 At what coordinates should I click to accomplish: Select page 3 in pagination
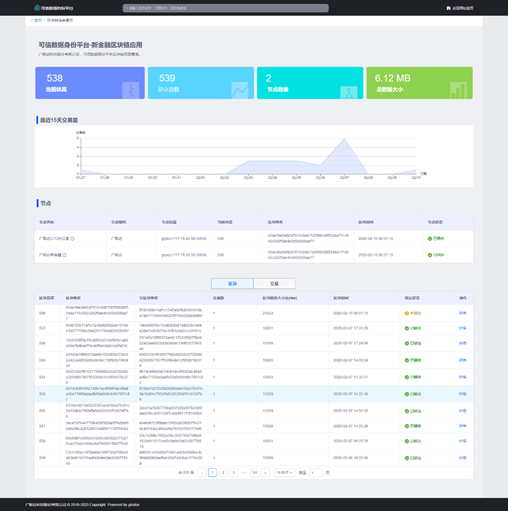click(x=234, y=473)
